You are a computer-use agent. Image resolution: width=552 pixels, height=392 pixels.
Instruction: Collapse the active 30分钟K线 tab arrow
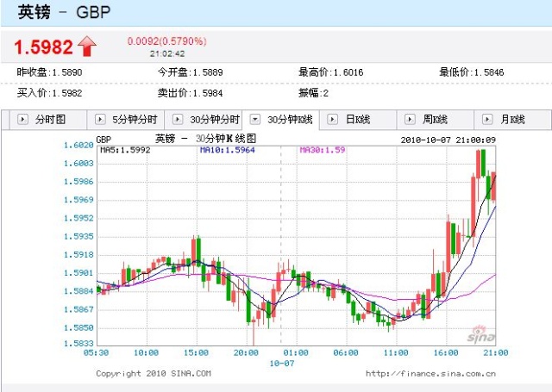(x=255, y=120)
